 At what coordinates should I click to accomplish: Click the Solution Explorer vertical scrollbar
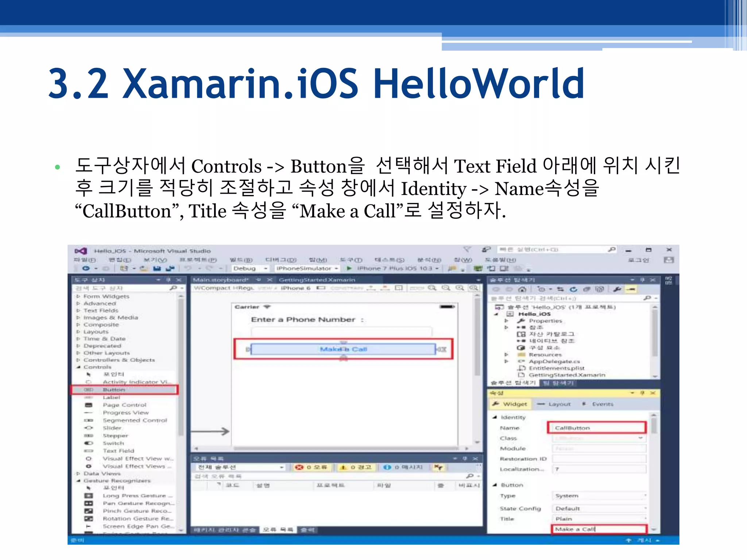[655, 341]
